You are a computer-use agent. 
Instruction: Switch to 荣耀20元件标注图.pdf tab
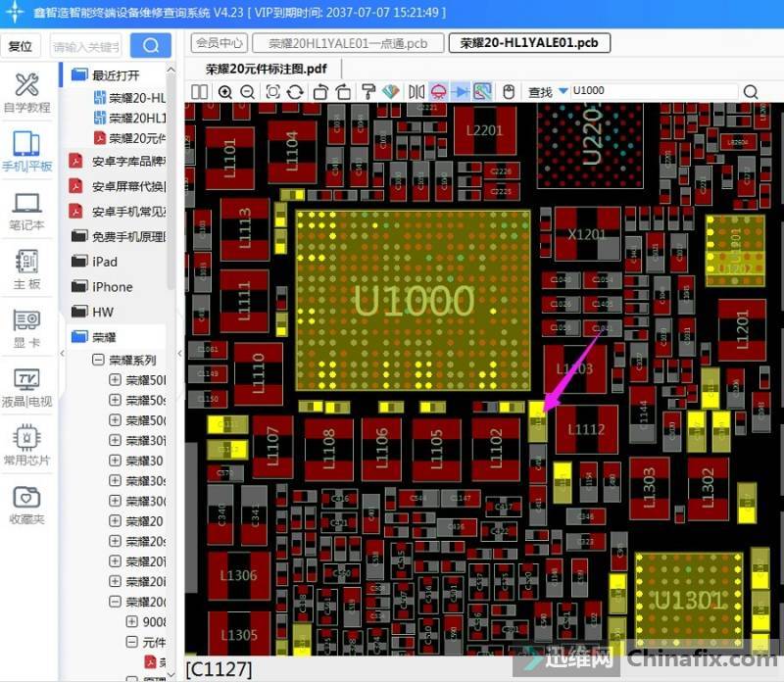266,69
